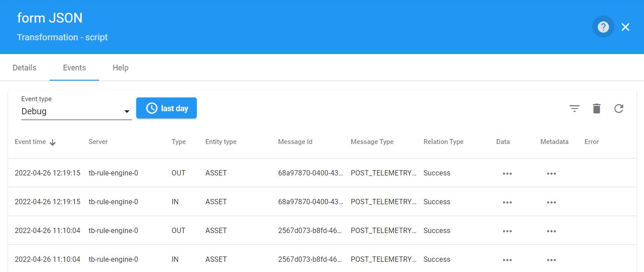Show Metadata for 12:19:15 OUT event
644x272 pixels.
tap(551, 173)
